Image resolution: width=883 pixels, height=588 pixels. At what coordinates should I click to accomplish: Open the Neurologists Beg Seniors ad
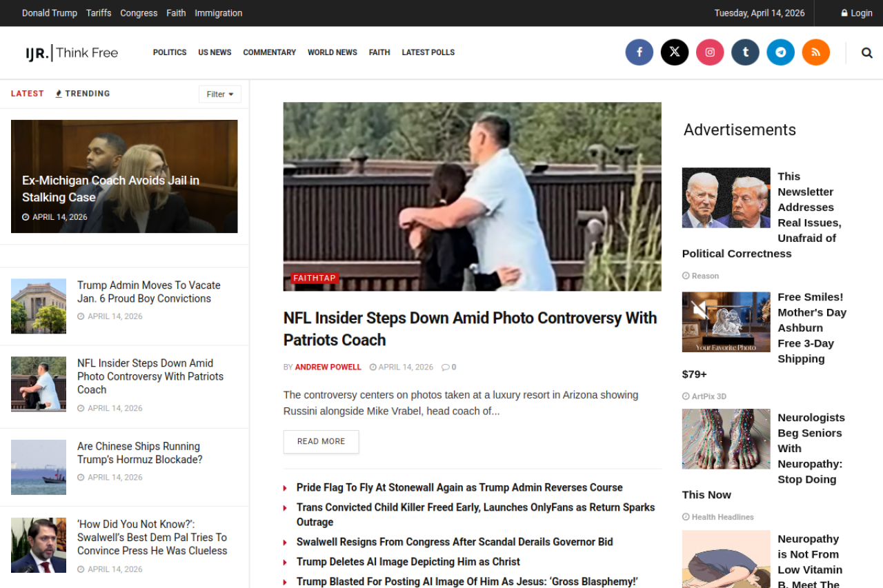point(764,456)
